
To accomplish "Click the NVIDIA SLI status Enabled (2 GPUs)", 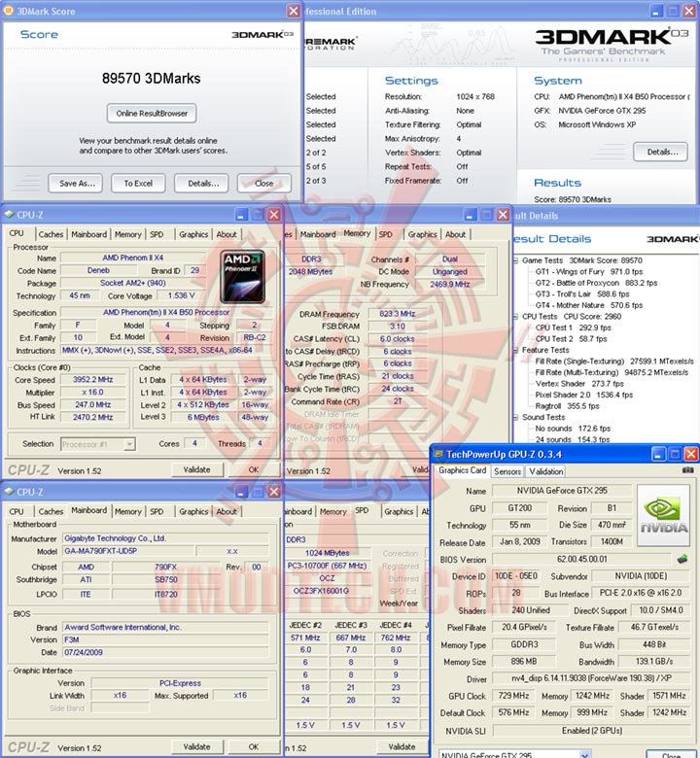I will (x=592, y=731).
